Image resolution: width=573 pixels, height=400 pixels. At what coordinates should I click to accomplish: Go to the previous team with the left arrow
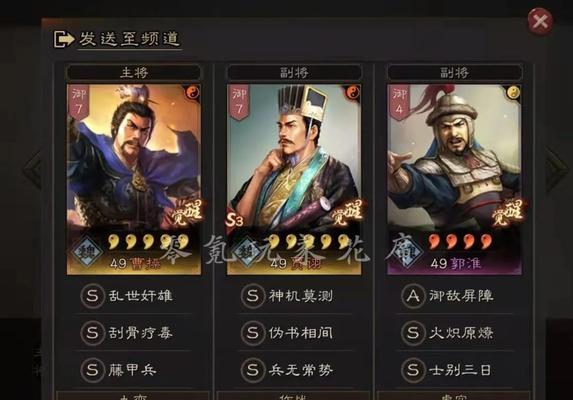(x=33, y=170)
